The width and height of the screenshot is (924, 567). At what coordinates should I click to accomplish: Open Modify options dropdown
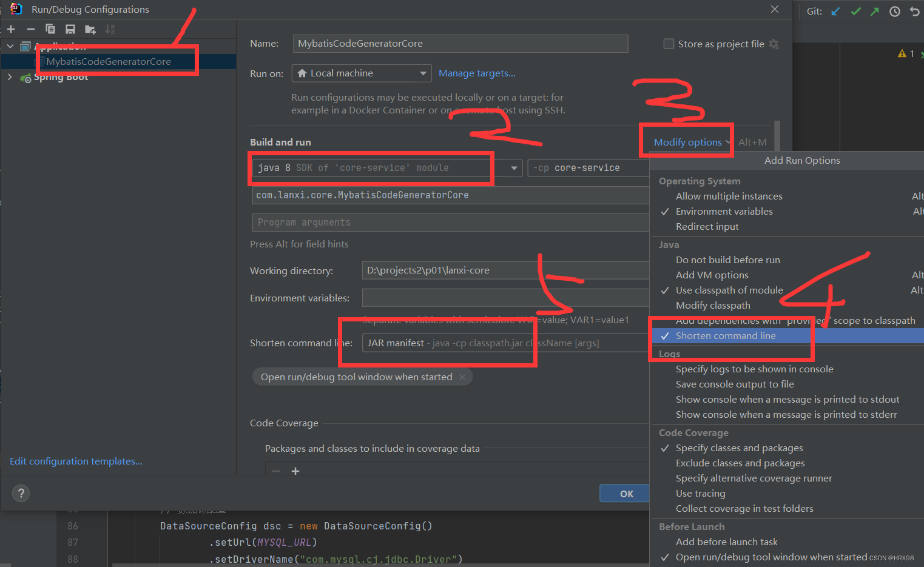(692, 142)
